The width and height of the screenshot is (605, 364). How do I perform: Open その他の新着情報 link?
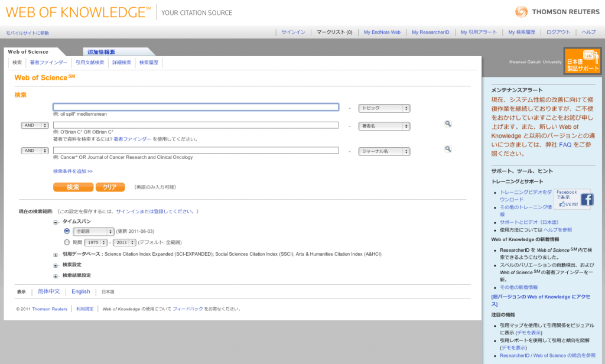[519, 288]
